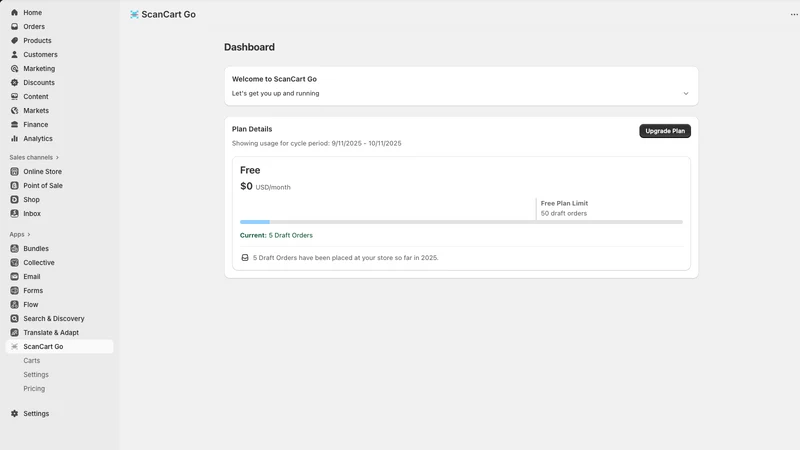Click the 'Plan Details' heading
Viewport: 800px width, 450px height.
[x=252, y=129]
